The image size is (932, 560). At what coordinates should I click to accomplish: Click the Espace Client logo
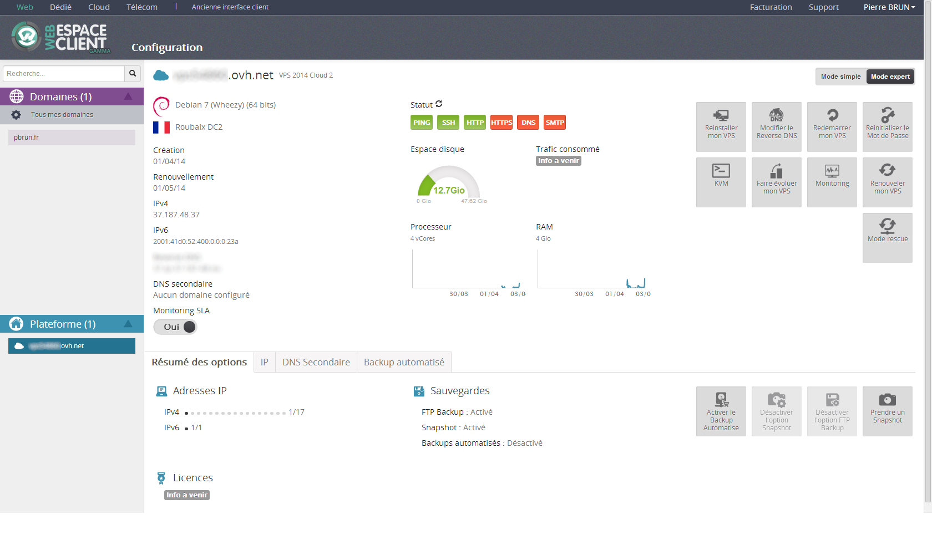(x=60, y=38)
